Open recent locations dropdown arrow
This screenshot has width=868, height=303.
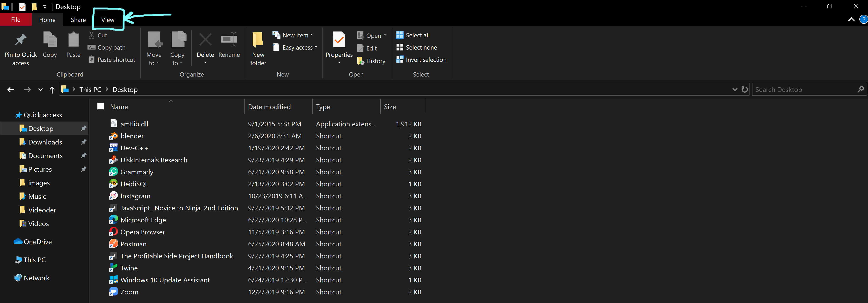click(40, 89)
